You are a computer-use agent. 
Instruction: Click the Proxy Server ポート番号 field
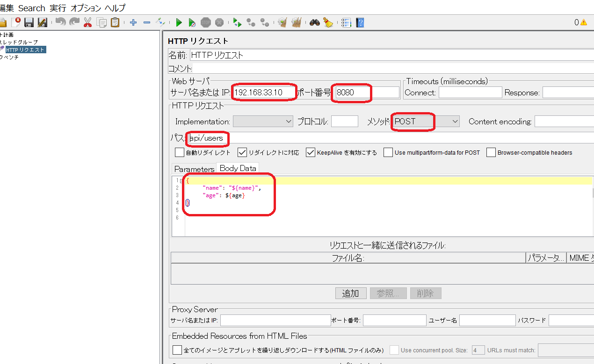(395, 320)
